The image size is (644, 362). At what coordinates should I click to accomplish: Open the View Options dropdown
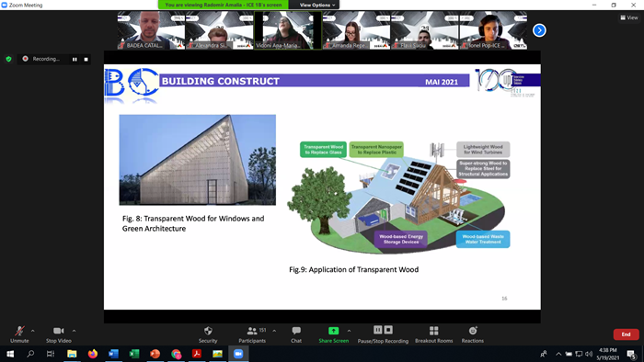pos(316,5)
